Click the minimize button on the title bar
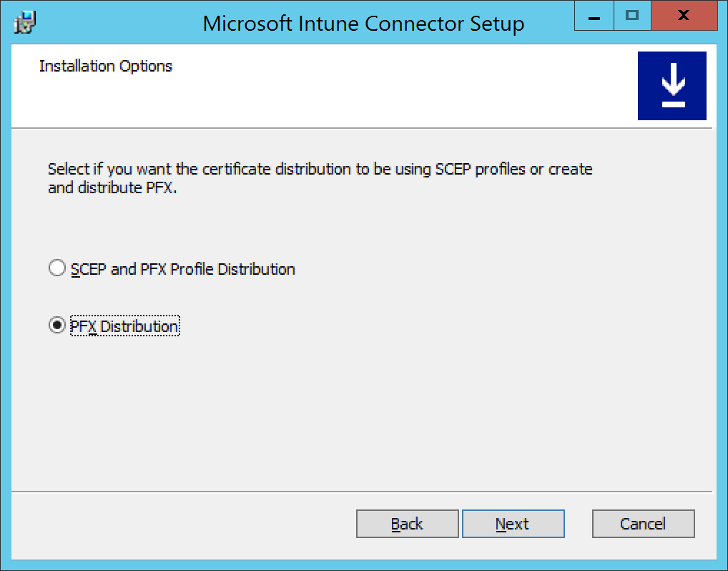This screenshot has height=571, width=728. (593, 15)
